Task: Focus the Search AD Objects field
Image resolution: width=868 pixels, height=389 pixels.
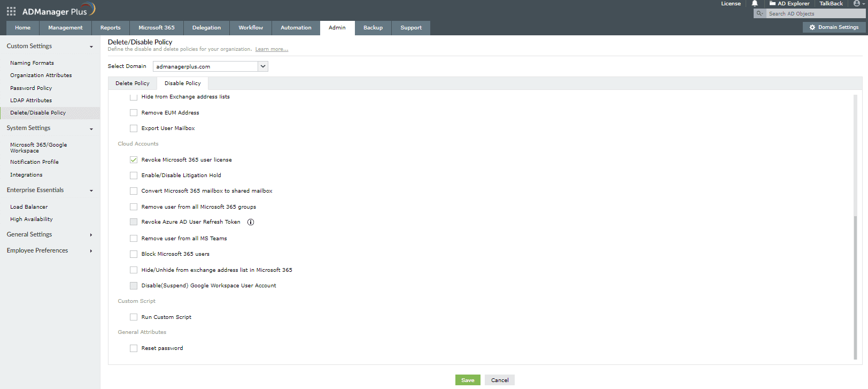Action: point(816,13)
